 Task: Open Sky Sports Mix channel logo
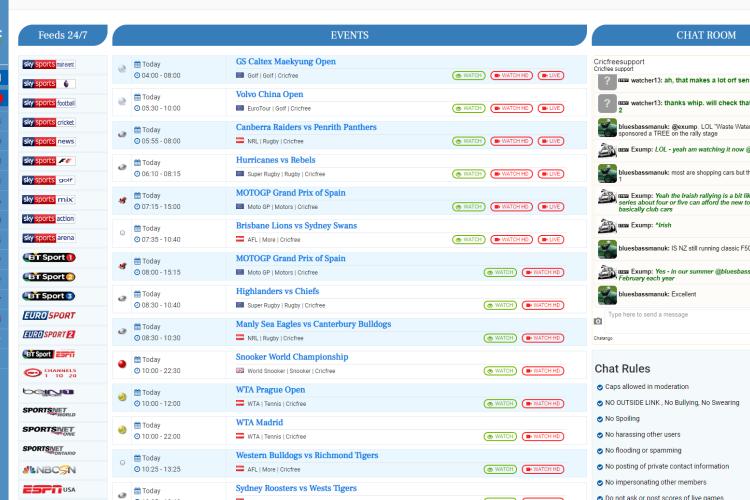(49, 200)
